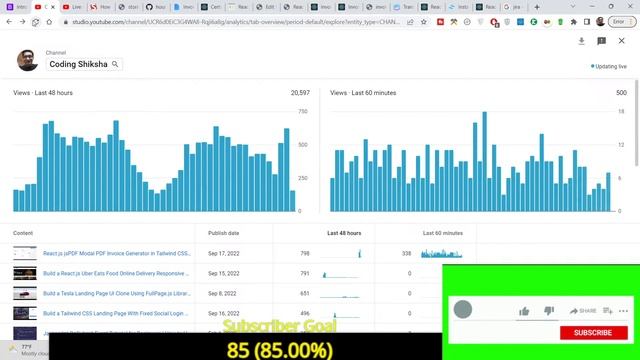
Task: Click the React.js row 60-minute sparkline
Action: click(442, 254)
